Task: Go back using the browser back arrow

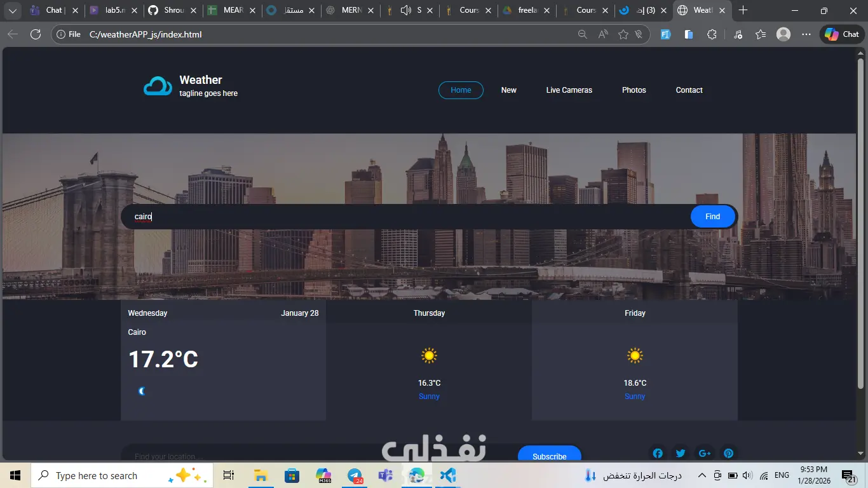Action: point(13,34)
